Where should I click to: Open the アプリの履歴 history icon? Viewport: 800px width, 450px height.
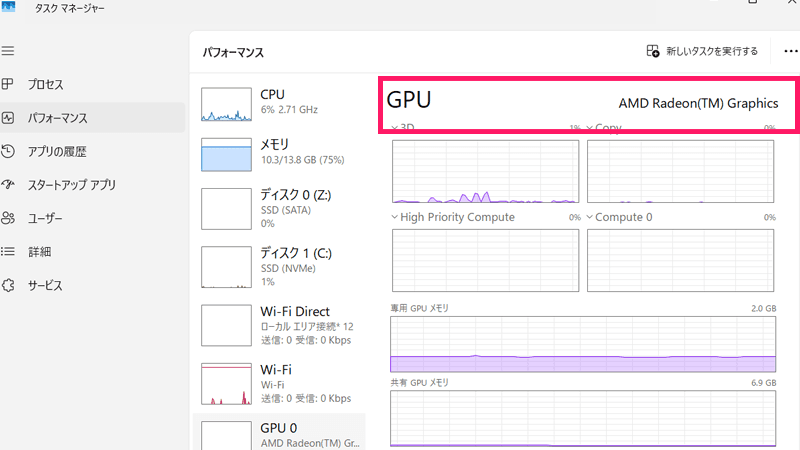pos(8,151)
